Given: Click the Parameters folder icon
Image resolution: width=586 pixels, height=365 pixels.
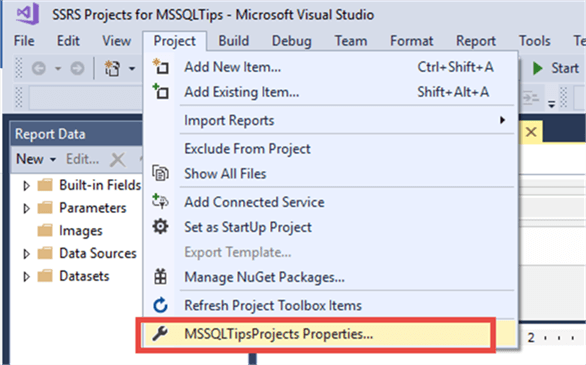Looking at the screenshot, I should (x=45, y=208).
